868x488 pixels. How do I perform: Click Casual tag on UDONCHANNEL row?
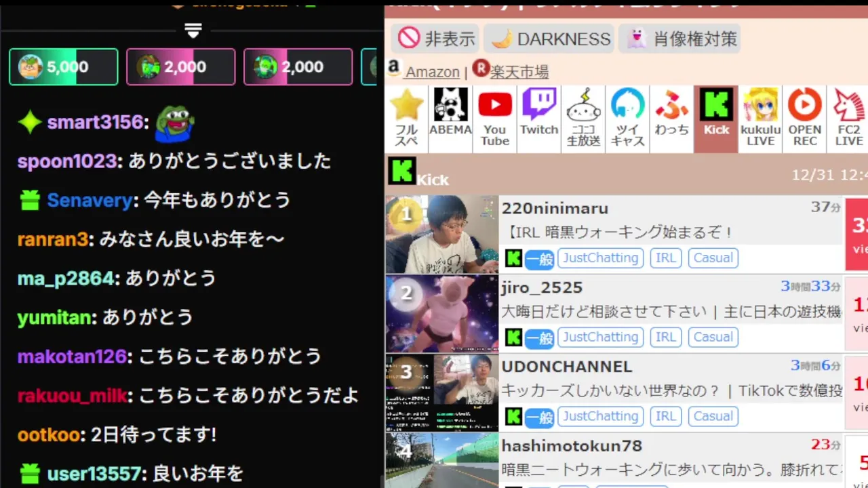713,417
